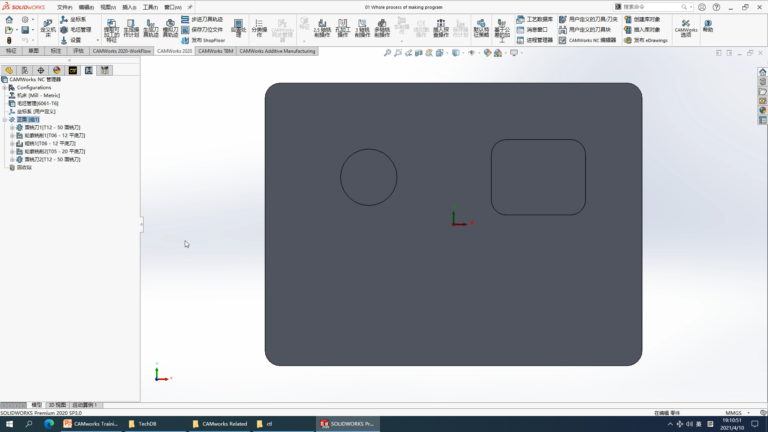768x432 pixels.
Task: Click the CAMWorks 帮助 help icon
Action: 708,26
